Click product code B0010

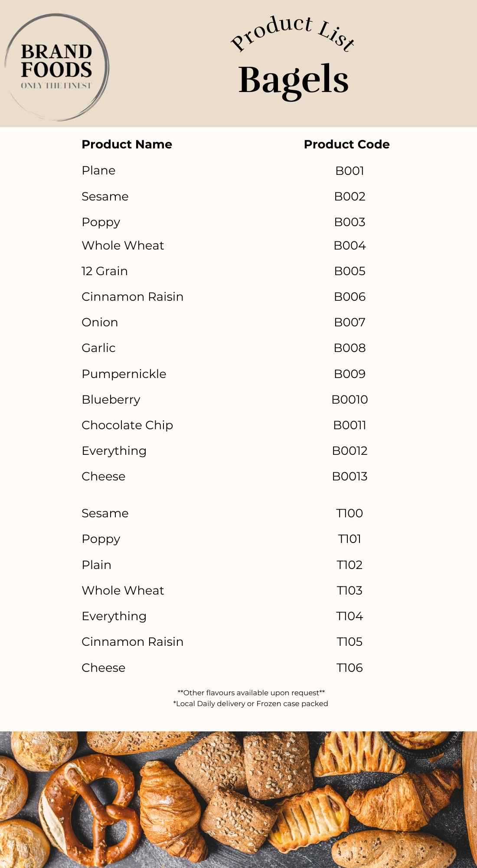pyautogui.click(x=350, y=400)
